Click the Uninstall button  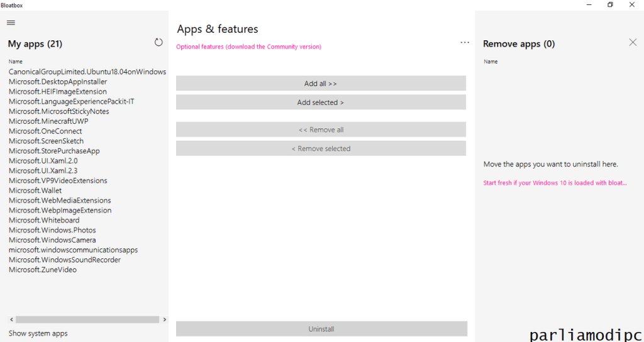[321, 329]
